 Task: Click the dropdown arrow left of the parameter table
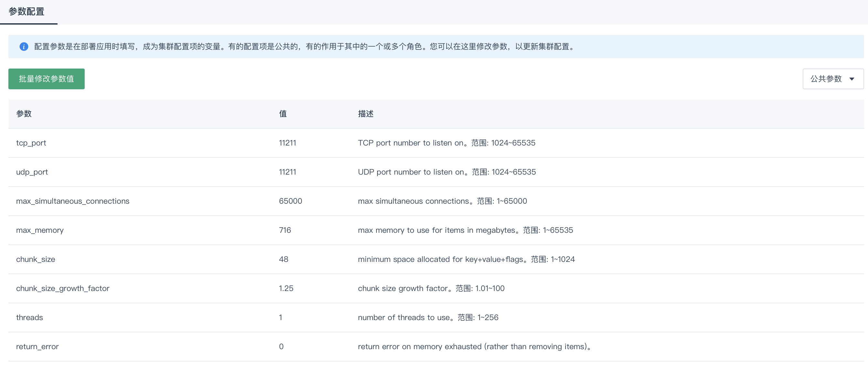[232, 79]
